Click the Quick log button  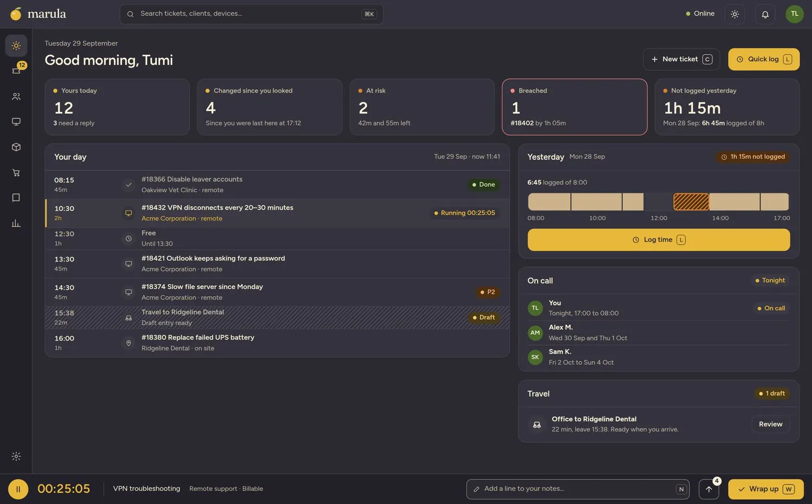pyautogui.click(x=763, y=60)
